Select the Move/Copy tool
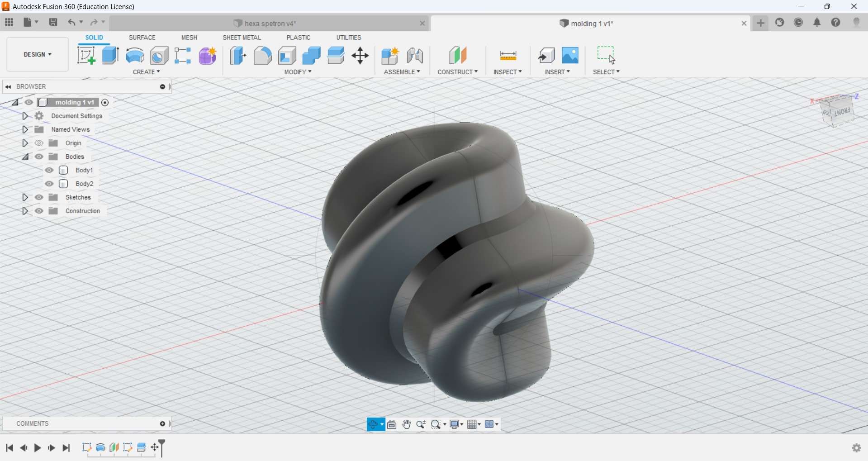This screenshot has height=461, width=868. pyautogui.click(x=360, y=56)
